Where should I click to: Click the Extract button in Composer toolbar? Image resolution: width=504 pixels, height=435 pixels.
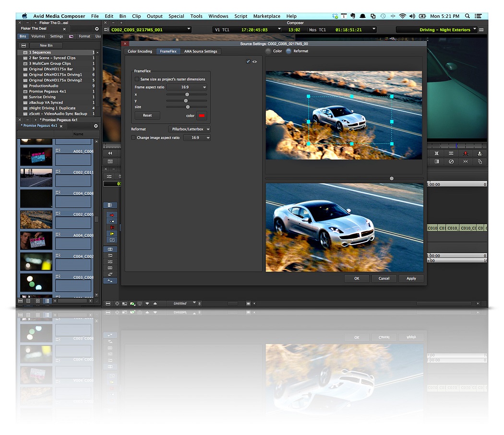click(480, 153)
